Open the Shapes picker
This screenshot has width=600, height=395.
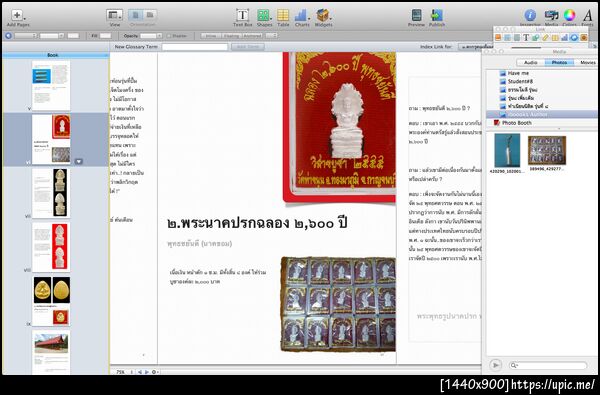[263, 15]
